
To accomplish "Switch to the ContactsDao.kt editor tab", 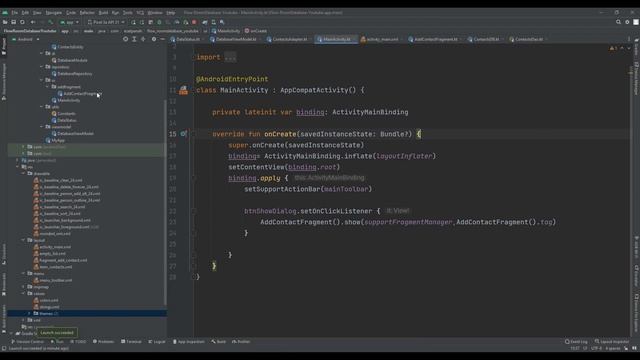I will (528, 39).
